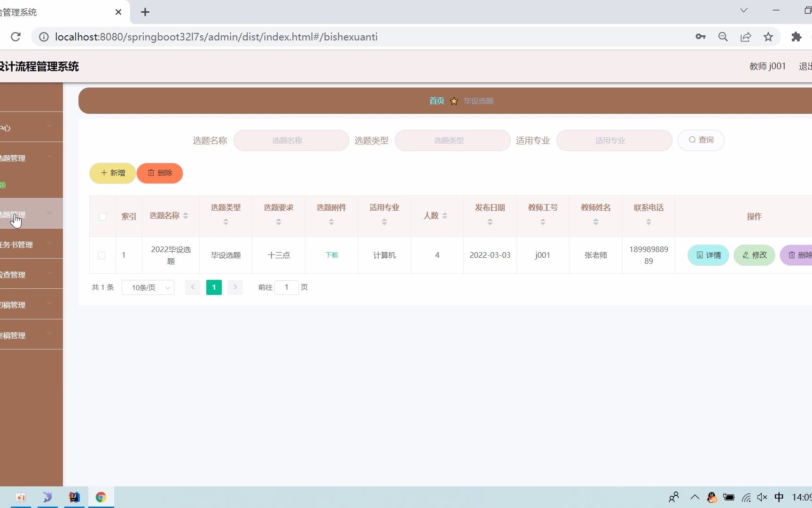Open the 10条/页 page size dropdown

point(148,287)
